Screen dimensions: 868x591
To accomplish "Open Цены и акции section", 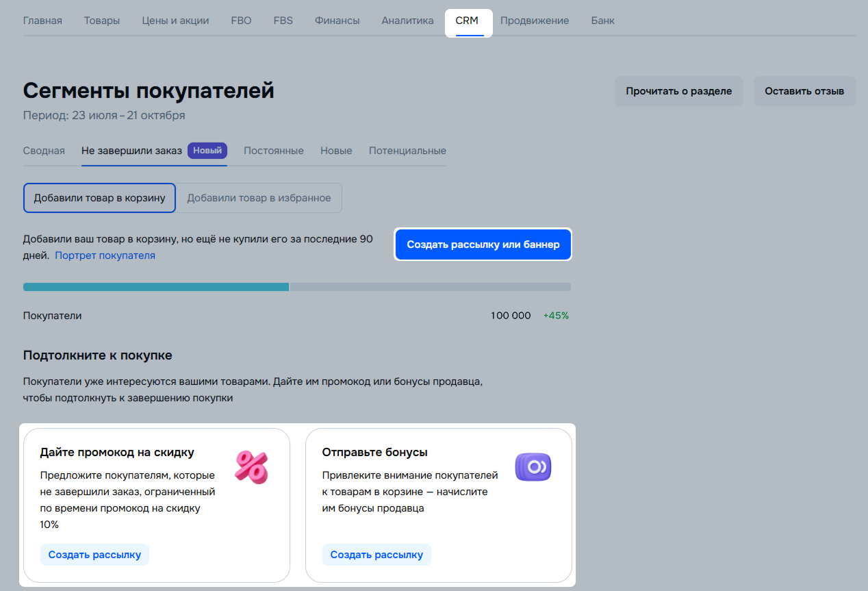I will (175, 21).
